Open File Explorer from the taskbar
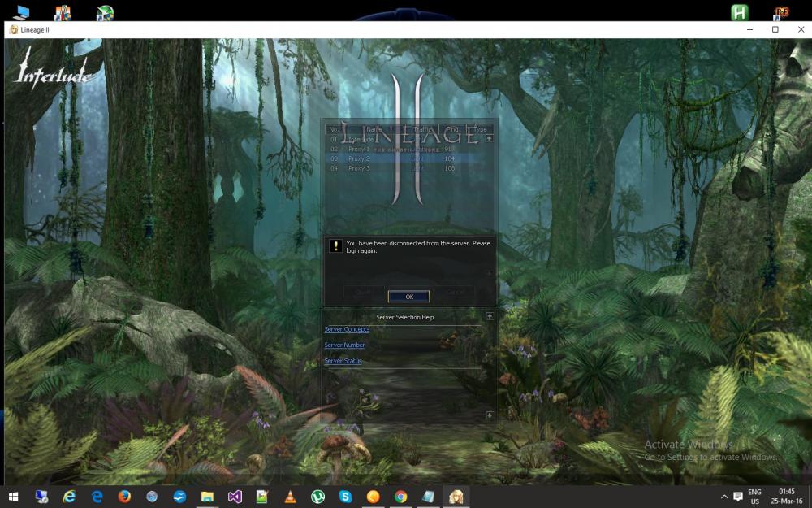The height and width of the screenshot is (508, 812). pos(207,497)
